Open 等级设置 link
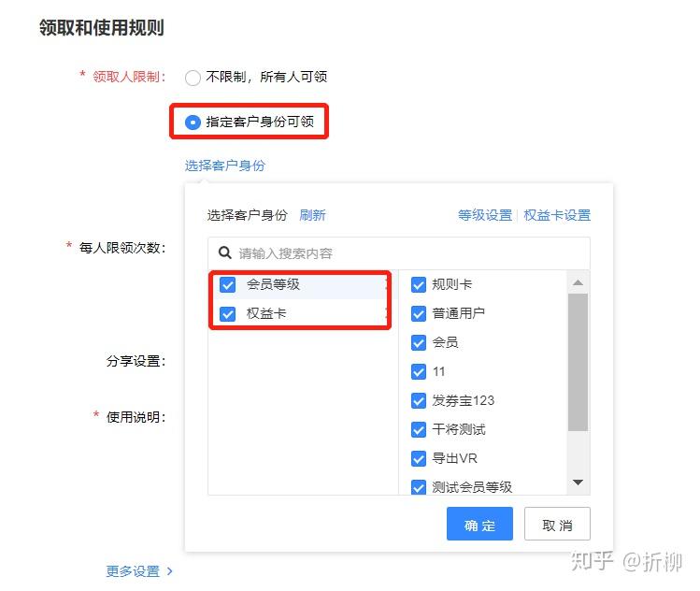 pos(485,215)
